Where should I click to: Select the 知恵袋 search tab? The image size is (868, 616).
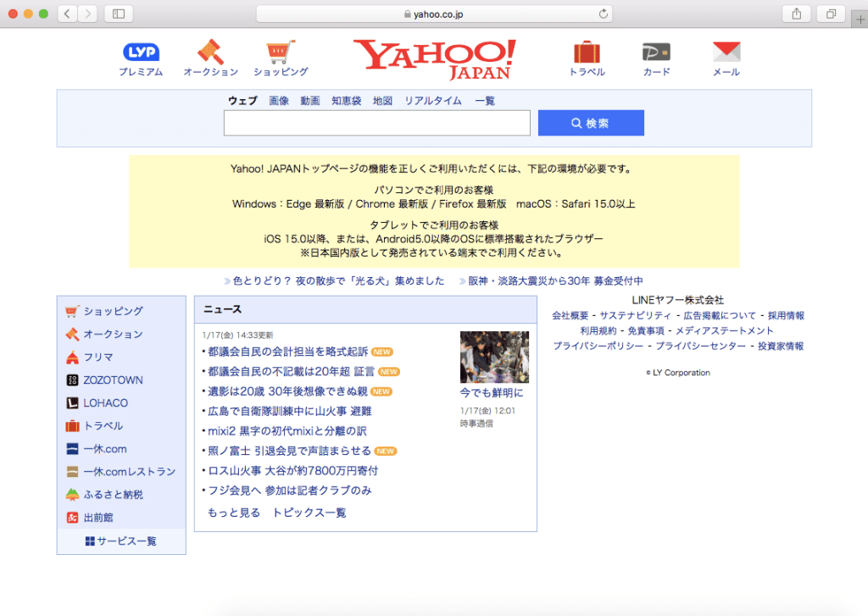tap(347, 101)
